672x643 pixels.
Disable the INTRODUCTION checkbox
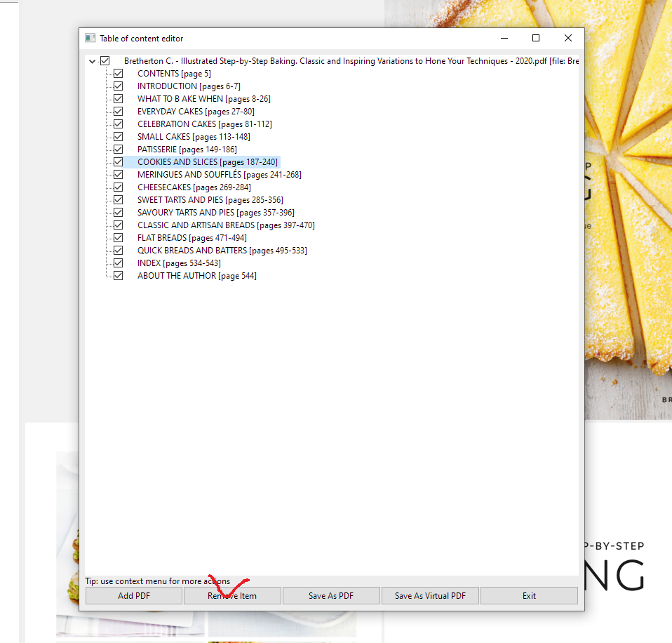pos(118,86)
